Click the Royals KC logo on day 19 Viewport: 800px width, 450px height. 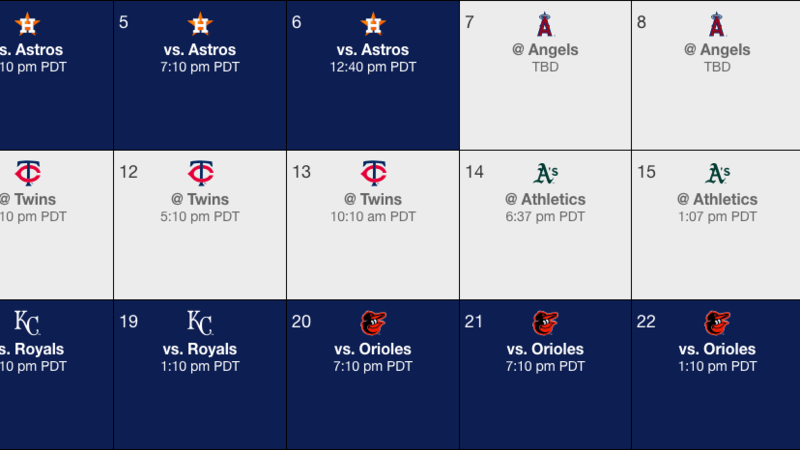[199, 322]
